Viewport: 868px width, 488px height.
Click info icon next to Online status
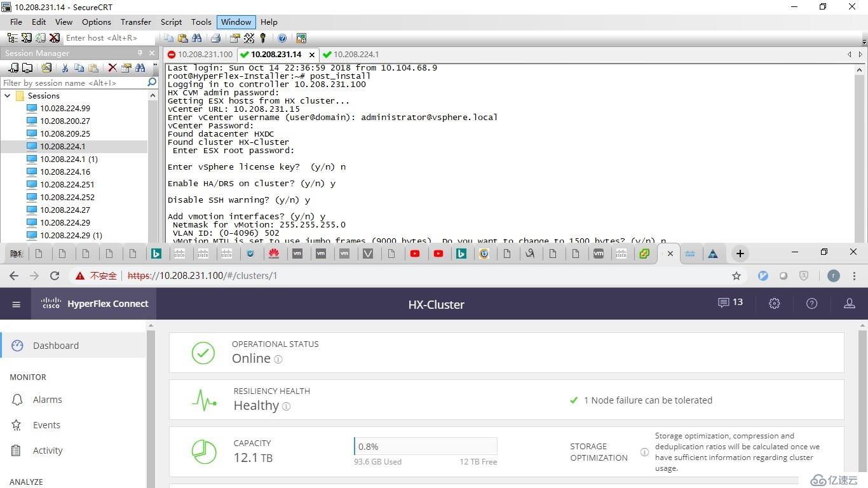click(278, 359)
